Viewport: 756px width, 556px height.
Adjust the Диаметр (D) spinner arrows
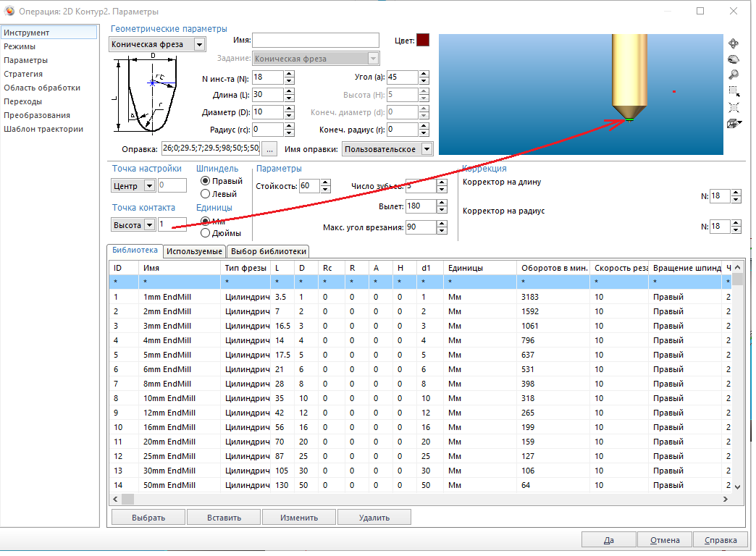(289, 112)
